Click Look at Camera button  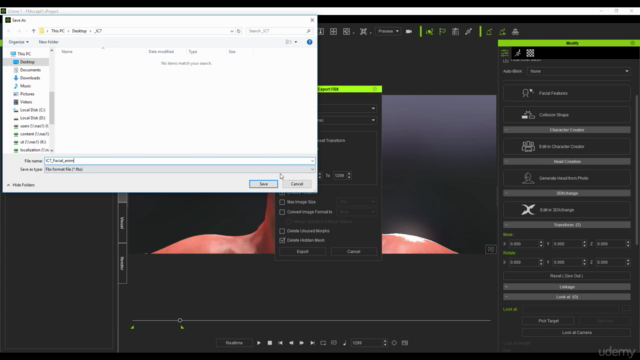coord(576,333)
